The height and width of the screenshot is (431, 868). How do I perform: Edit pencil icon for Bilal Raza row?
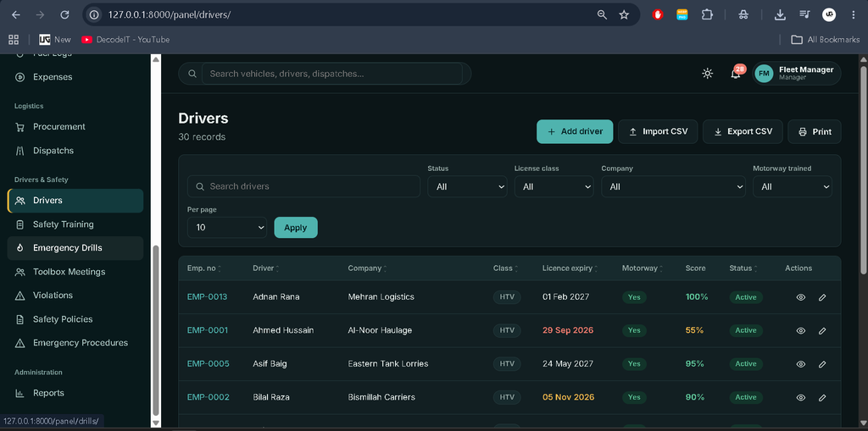point(822,397)
